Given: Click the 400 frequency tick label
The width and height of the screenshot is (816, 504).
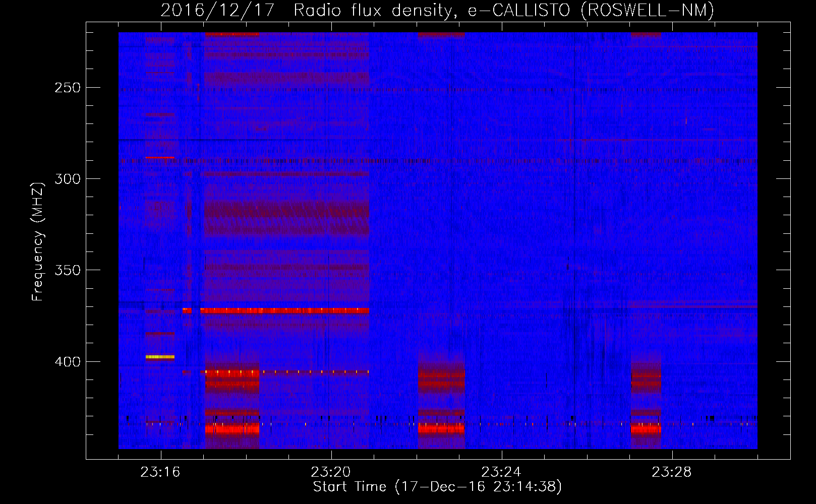Looking at the screenshot, I should pos(68,362).
